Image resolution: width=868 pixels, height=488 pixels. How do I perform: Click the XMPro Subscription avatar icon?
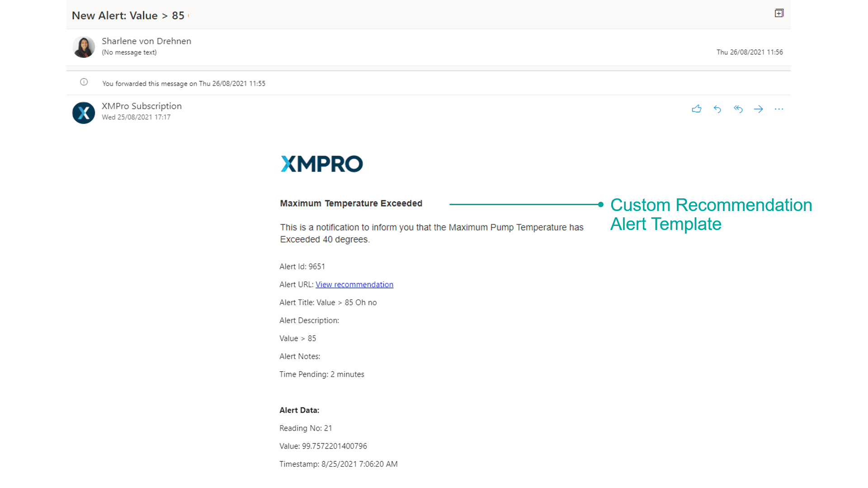[84, 113]
